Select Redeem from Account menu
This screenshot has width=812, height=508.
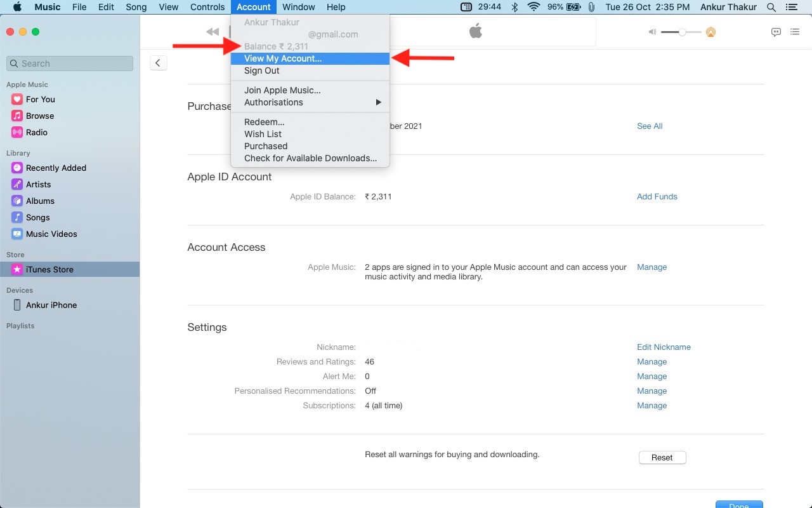point(264,122)
